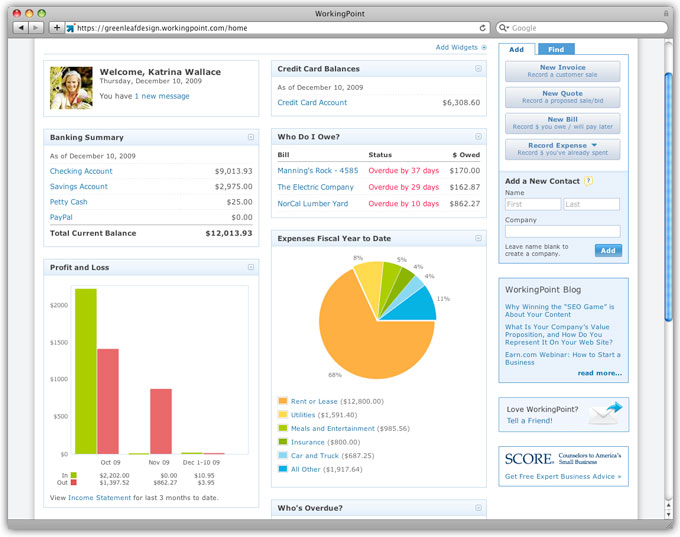
Task: Open the Company's Value Proposition blog post
Action: (x=559, y=334)
